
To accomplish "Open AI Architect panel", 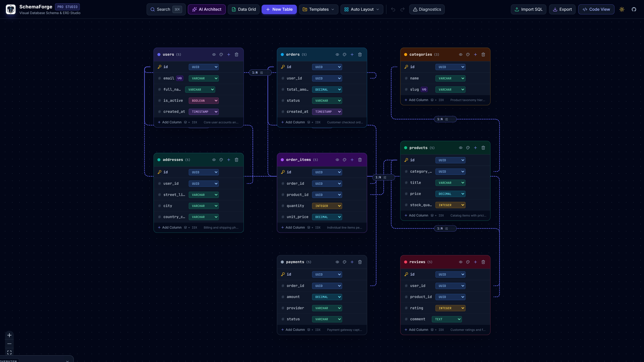I will (x=207, y=10).
